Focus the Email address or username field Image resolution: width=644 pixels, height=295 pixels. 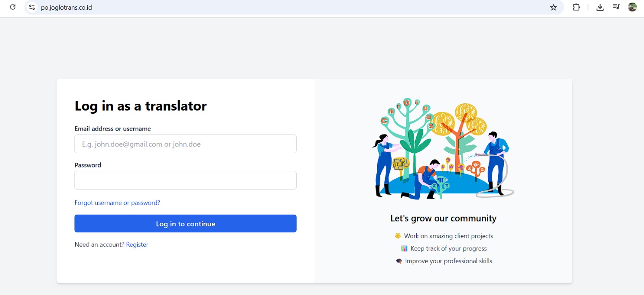click(186, 144)
